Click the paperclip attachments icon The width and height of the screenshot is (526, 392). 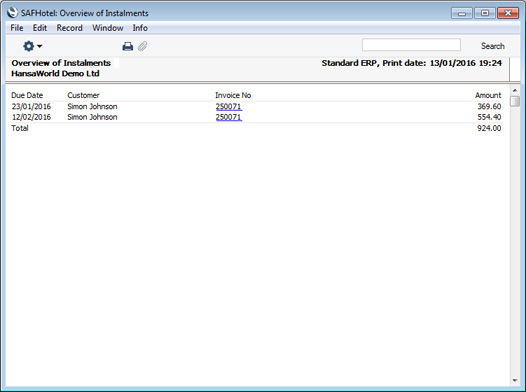143,46
